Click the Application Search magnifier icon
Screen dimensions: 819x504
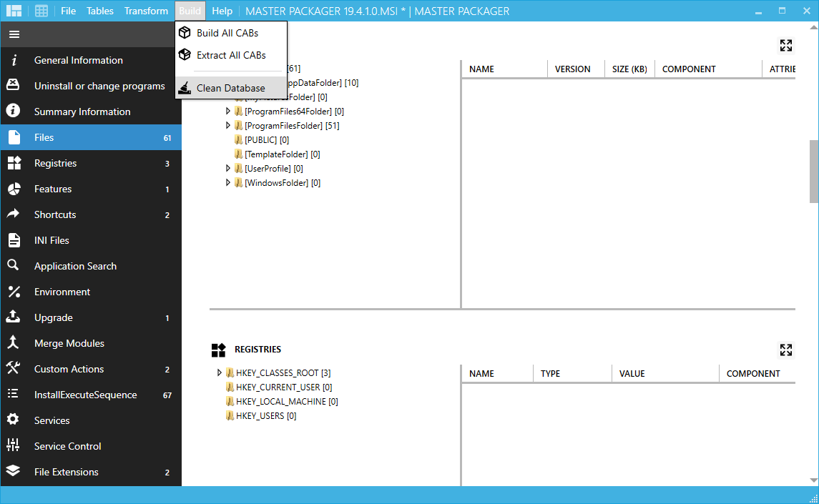(x=13, y=265)
